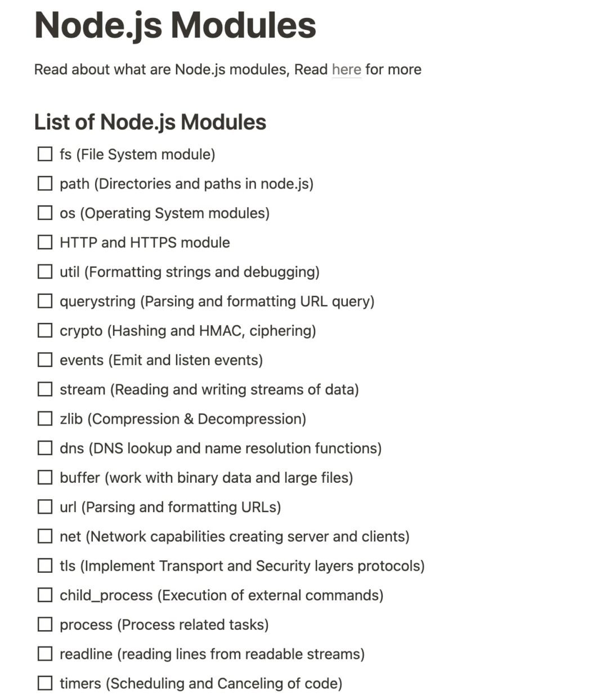The image size is (601, 700).
Task: Toggle the stream module checkbox
Action: tap(45, 389)
